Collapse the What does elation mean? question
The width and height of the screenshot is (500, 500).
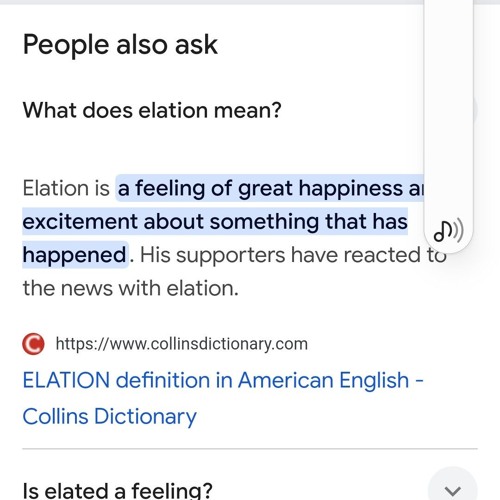click(x=152, y=110)
